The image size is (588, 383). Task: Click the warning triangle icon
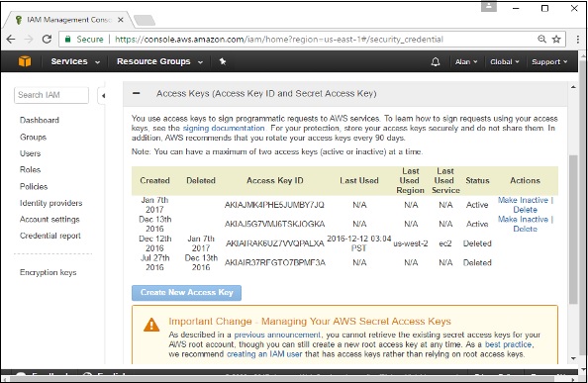point(151,325)
